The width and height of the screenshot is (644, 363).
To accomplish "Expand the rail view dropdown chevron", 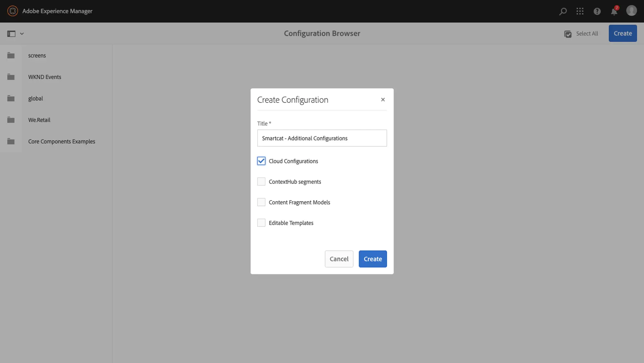I will click(22, 34).
